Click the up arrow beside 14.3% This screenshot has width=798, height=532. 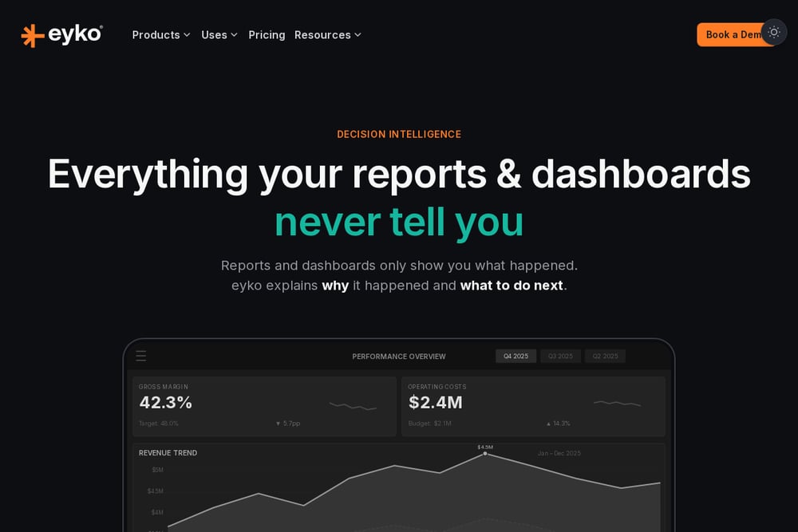548,424
